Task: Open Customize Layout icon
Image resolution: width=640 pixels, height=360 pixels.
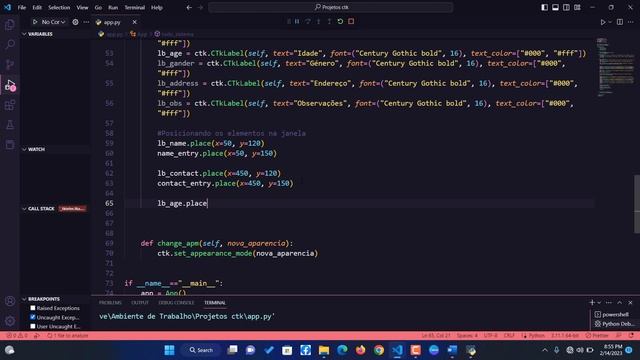Action: [x=577, y=7]
